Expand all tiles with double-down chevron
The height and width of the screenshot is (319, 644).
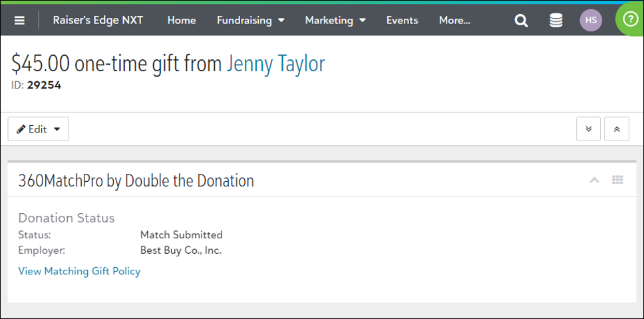(x=588, y=129)
